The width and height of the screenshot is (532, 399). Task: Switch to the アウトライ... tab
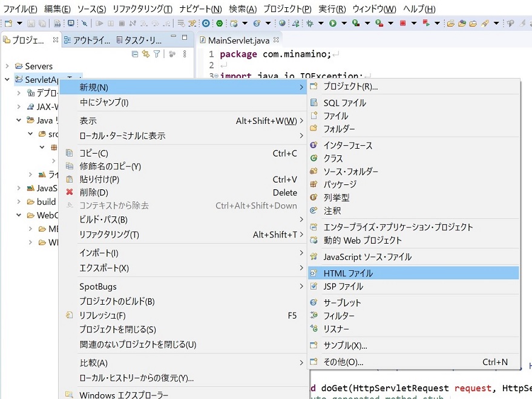tap(87, 41)
